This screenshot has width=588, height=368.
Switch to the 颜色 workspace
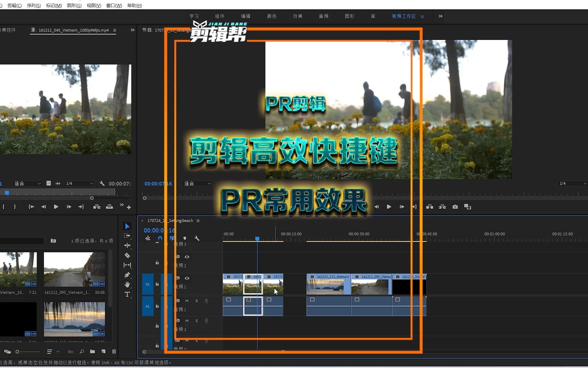pyautogui.click(x=272, y=16)
